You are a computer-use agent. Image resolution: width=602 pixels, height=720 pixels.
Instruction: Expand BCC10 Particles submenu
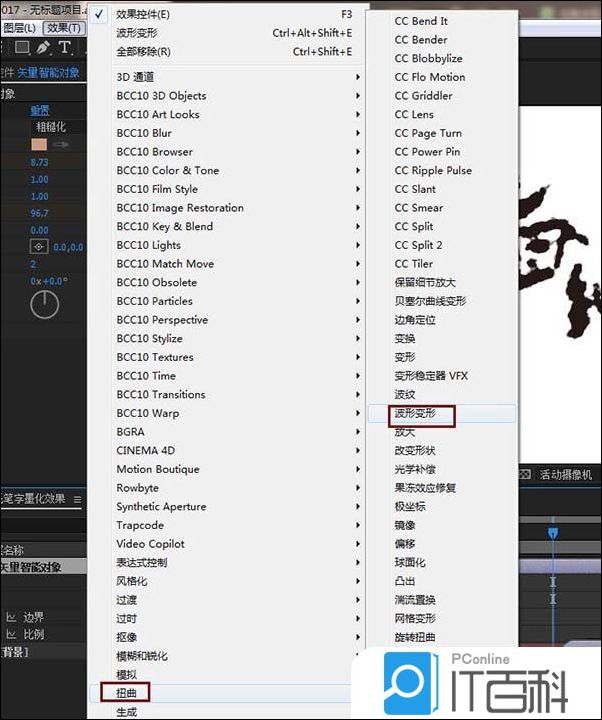pyautogui.click(x=228, y=301)
